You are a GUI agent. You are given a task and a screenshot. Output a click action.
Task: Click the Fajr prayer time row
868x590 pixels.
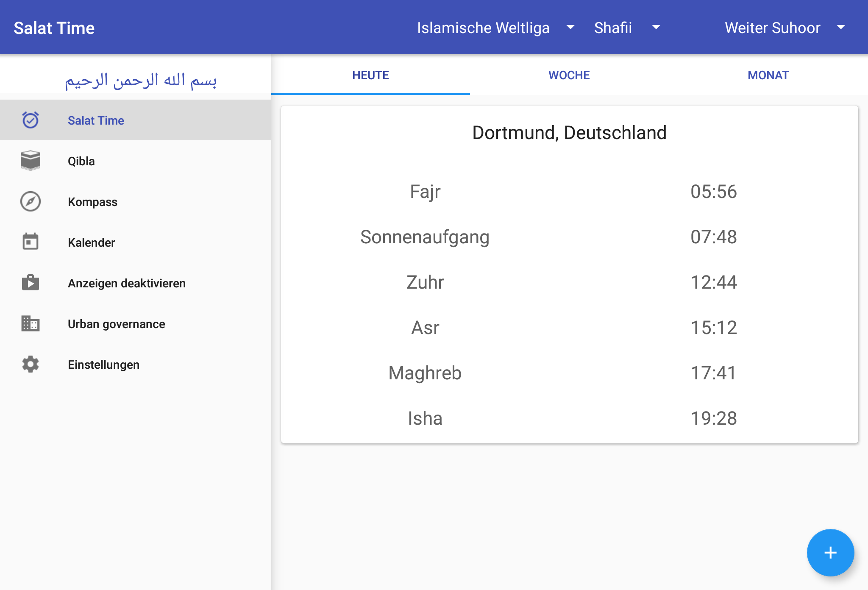tap(569, 192)
